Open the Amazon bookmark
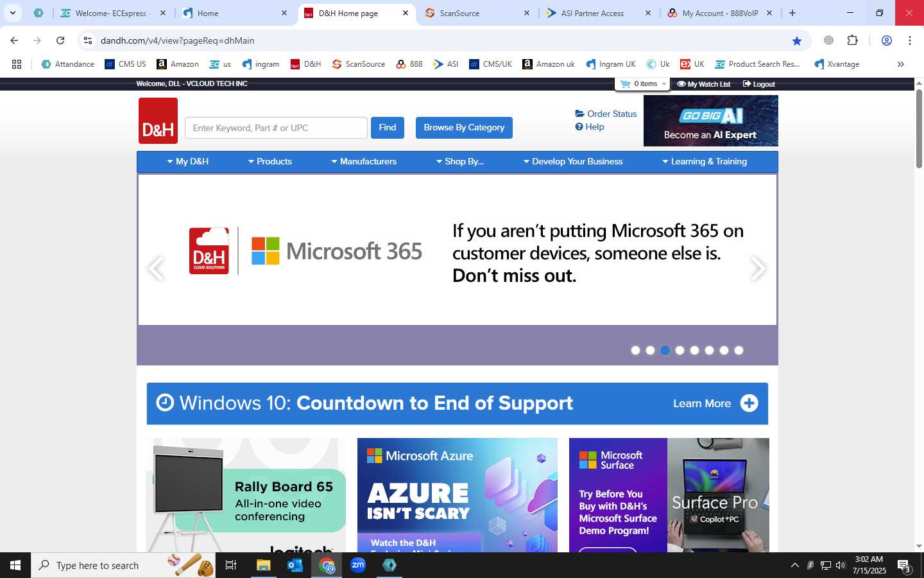The width and height of the screenshot is (924, 578). coord(178,64)
